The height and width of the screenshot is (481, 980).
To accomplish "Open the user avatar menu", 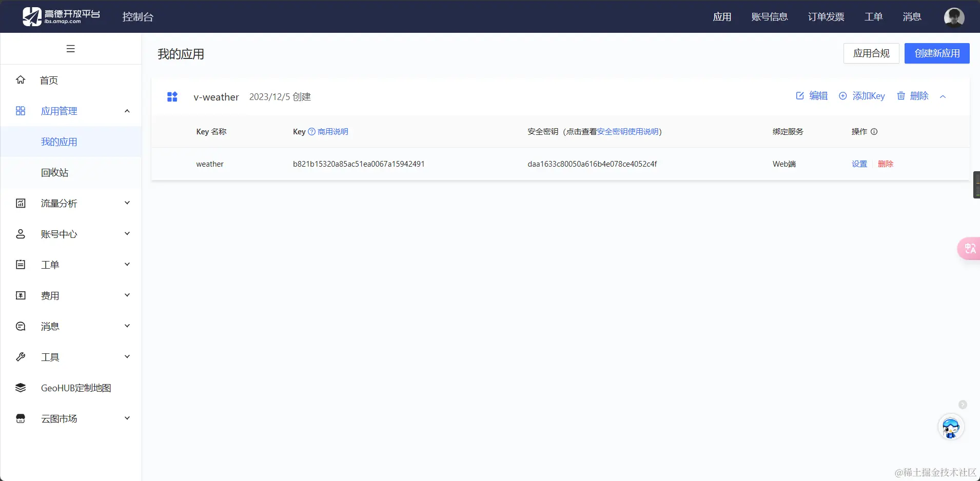I will [954, 17].
